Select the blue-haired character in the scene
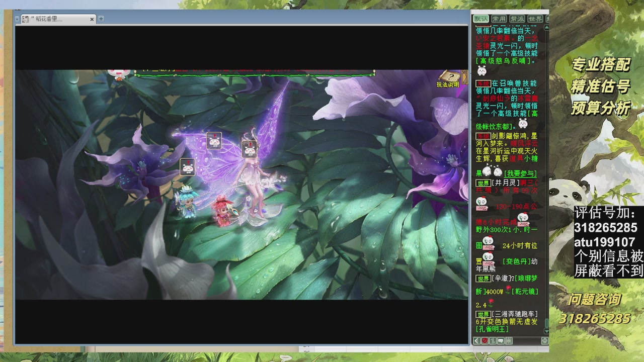Image resolution: width=644 pixels, height=362 pixels. (187, 202)
